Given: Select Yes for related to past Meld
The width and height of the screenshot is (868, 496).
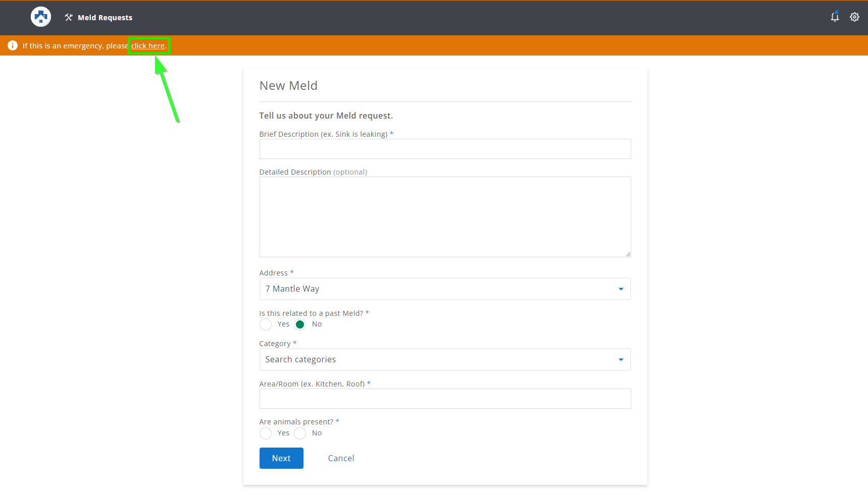Looking at the screenshot, I should click(266, 324).
